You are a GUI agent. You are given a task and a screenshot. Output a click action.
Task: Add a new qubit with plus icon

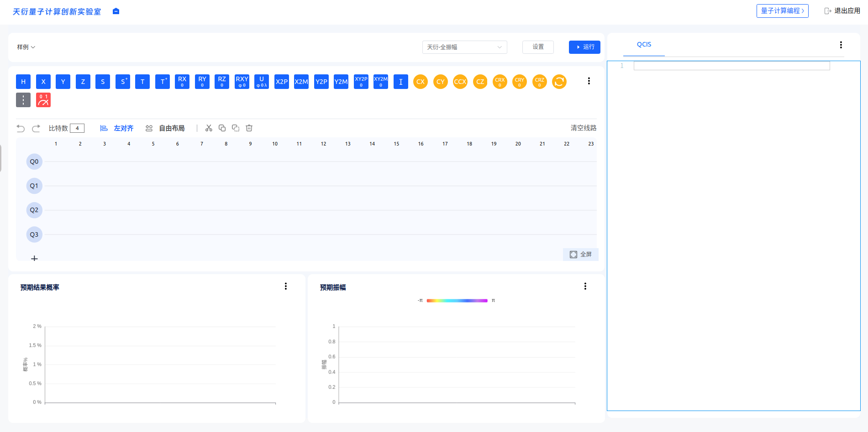[34, 258]
